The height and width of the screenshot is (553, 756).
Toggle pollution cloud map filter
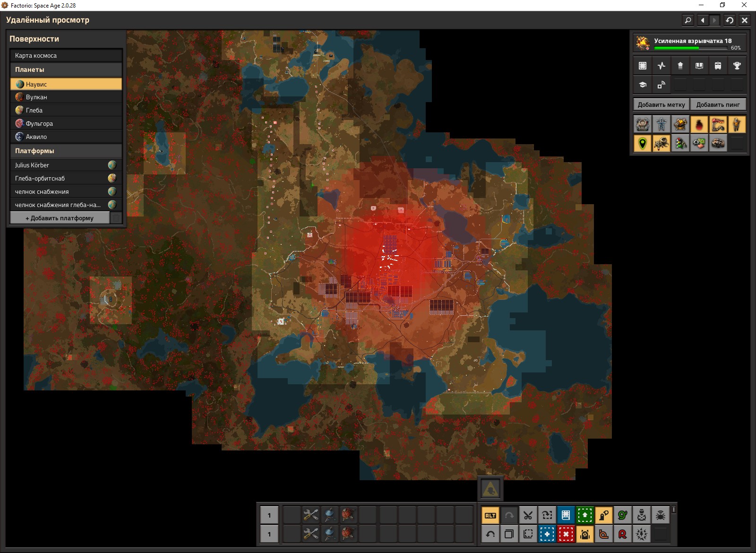point(699,124)
